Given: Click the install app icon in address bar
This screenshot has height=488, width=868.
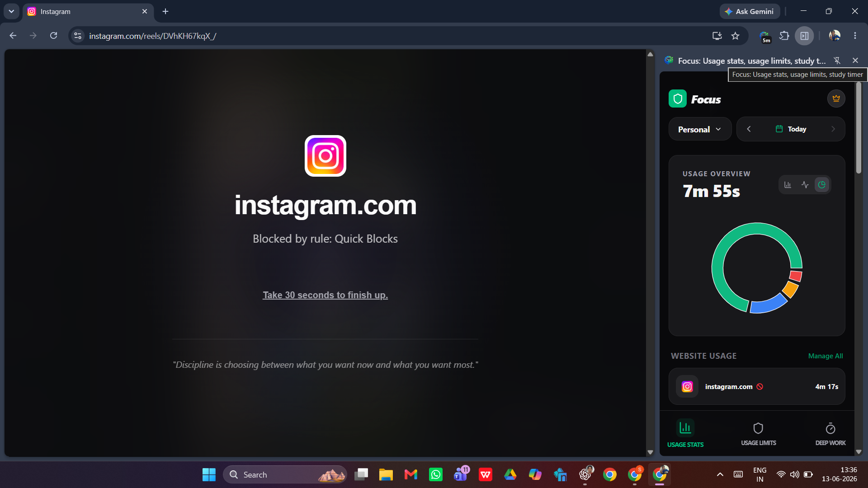Looking at the screenshot, I should pyautogui.click(x=717, y=36).
